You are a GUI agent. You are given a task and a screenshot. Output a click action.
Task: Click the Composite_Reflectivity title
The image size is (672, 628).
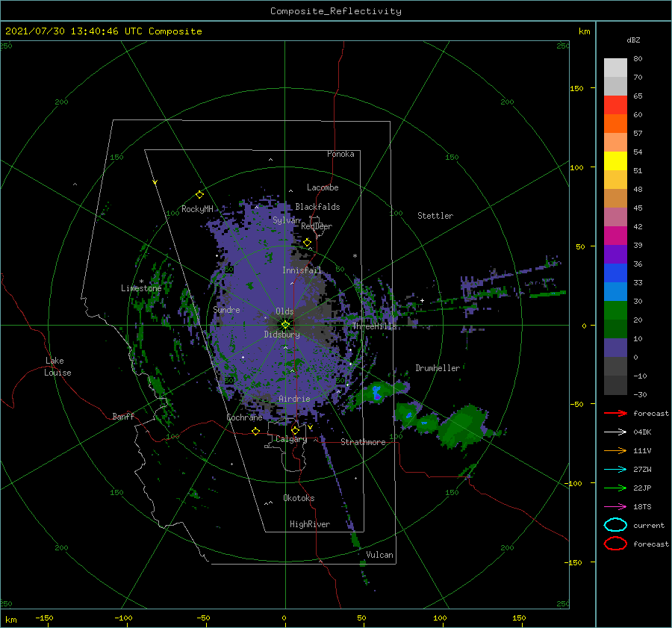click(336, 11)
